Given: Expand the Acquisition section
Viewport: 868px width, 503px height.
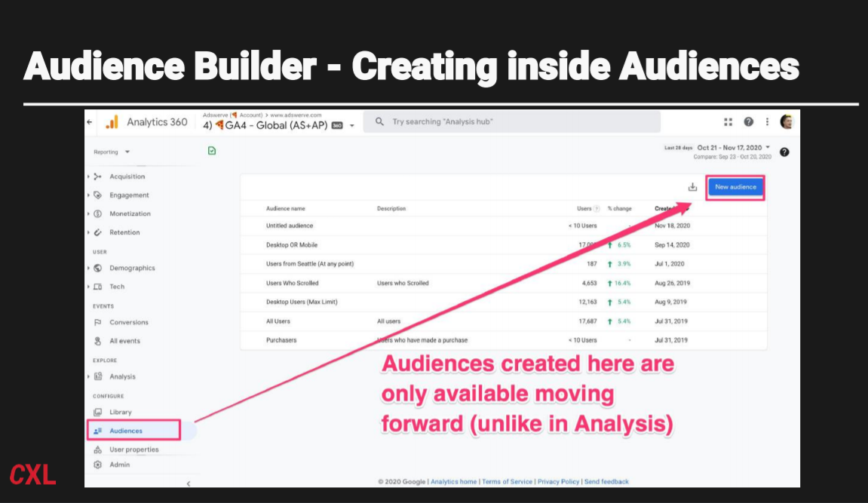Looking at the screenshot, I should tap(125, 176).
